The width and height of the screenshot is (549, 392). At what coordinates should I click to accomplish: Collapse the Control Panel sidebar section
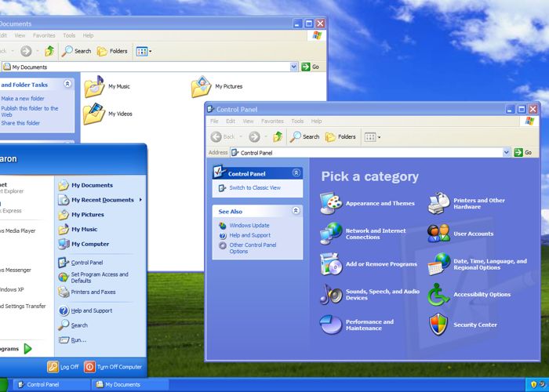point(296,172)
